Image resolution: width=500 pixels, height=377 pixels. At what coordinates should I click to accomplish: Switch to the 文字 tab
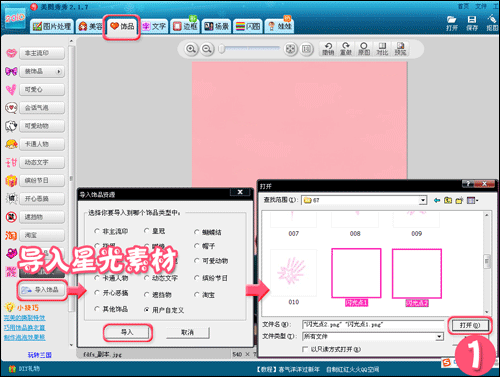click(154, 26)
